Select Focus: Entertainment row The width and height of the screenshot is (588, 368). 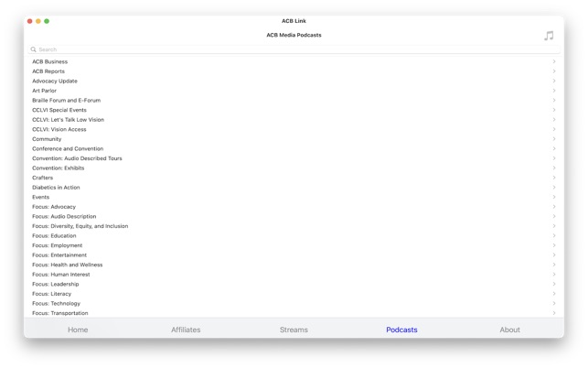pyautogui.click(x=294, y=255)
